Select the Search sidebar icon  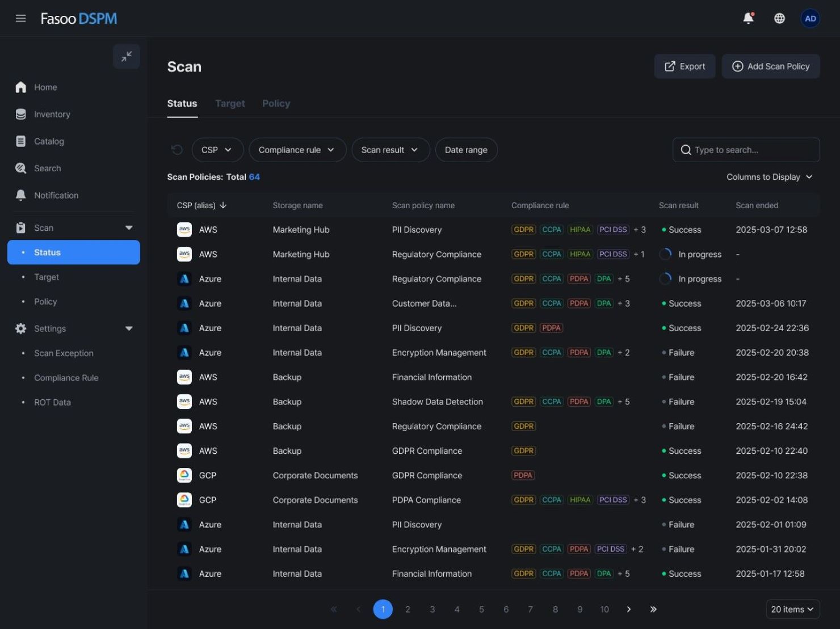20,168
